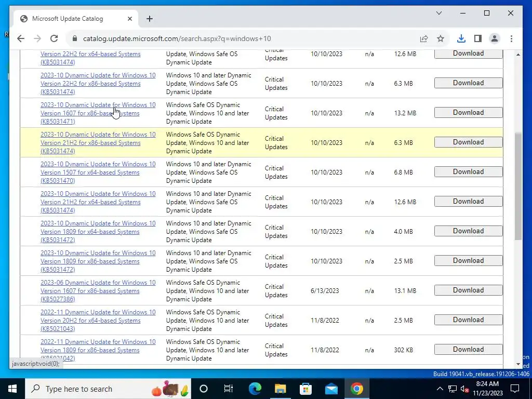
Task: Click the forward navigation arrow
Action: pos(37,38)
